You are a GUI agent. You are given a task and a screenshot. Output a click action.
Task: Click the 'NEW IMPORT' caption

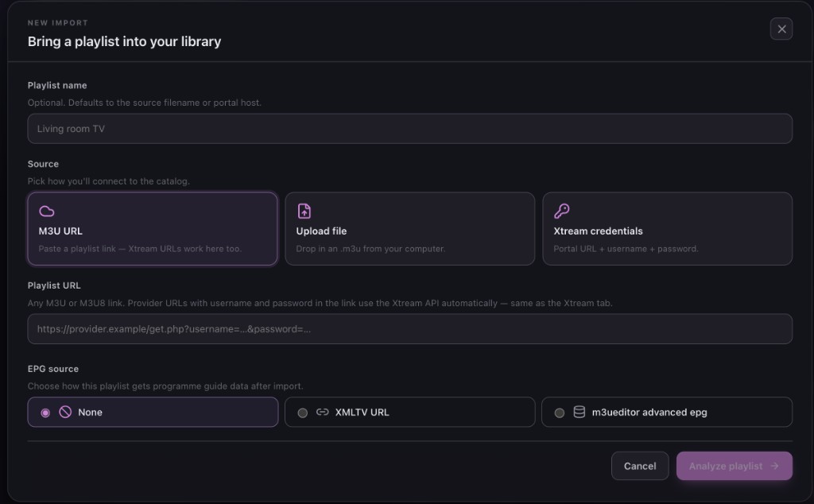click(57, 23)
